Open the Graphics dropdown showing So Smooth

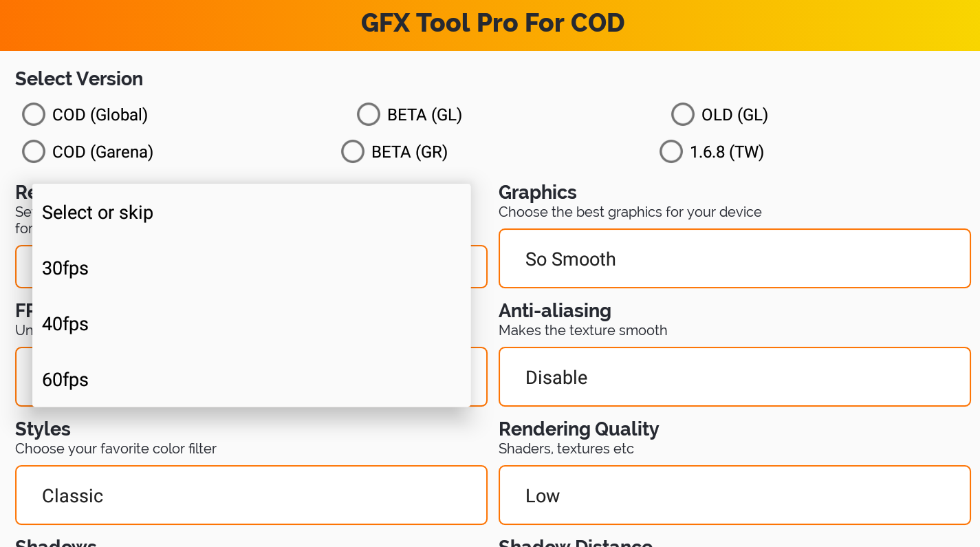pyautogui.click(x=734, y=259)
